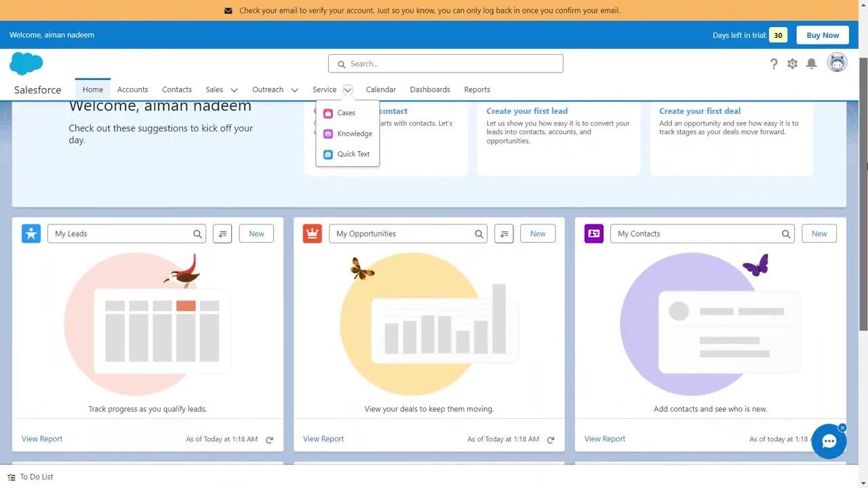868x488 pixels.
Task: Open the To Do List panel
Action: (31, 477)
